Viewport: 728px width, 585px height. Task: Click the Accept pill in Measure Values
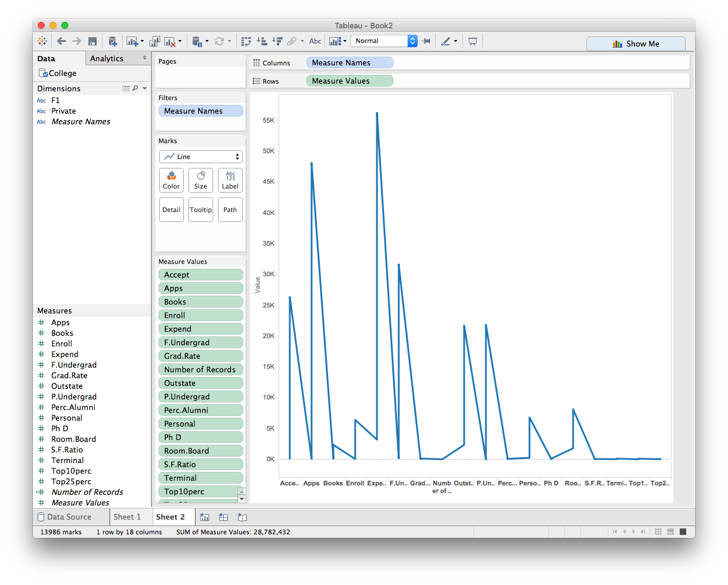[200, 275]
